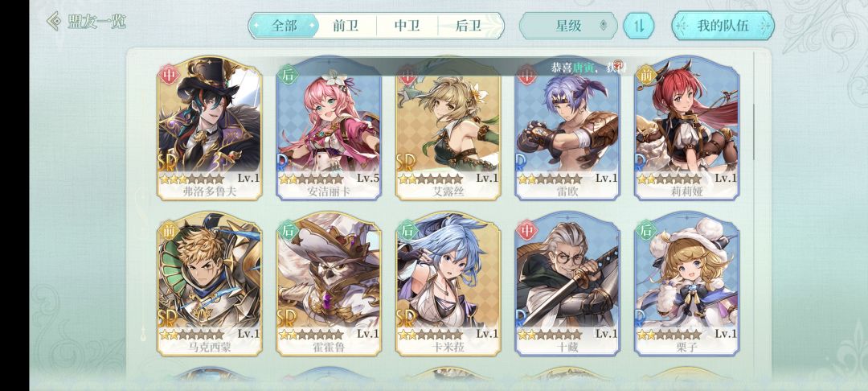The width and height of the screenshot is (868, 391).
Task: Open the 星级 sort dropdown
Action: coord(568,26)
